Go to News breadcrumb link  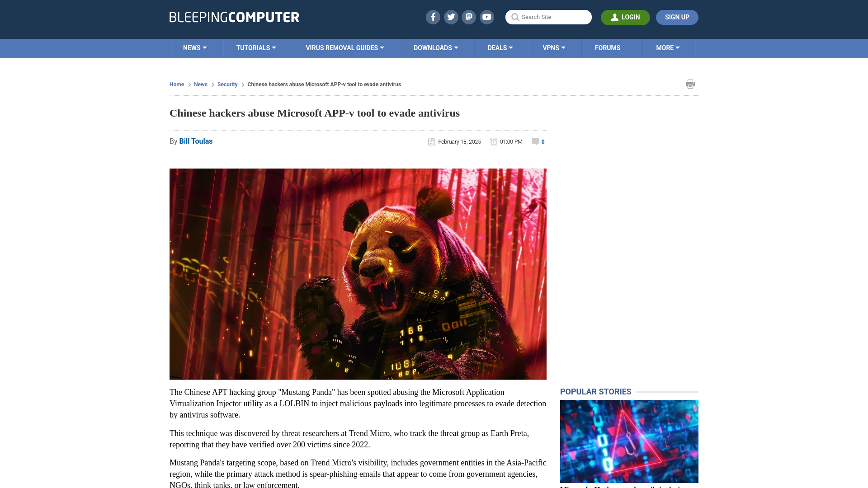tap(201, 84)
